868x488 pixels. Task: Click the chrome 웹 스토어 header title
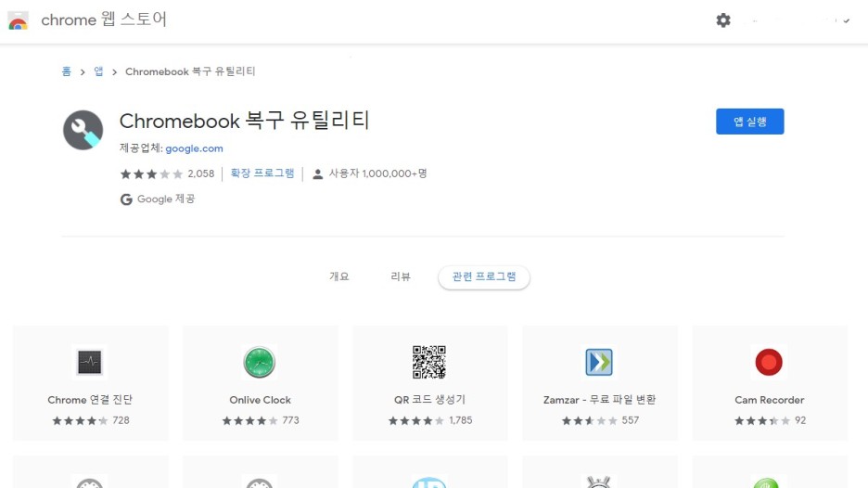(104, 19)
